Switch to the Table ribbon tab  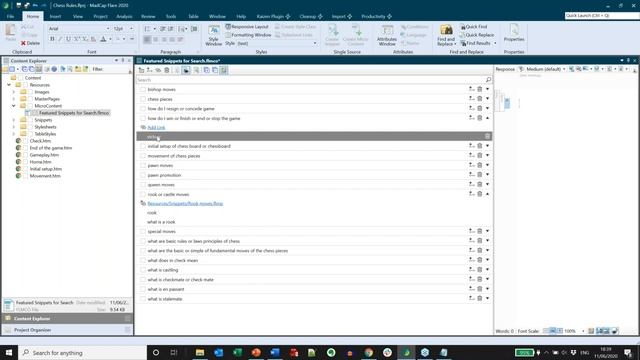193,16
